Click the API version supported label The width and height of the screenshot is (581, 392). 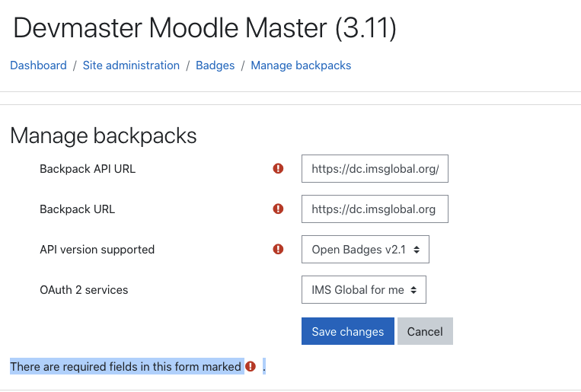coord(97,250)
